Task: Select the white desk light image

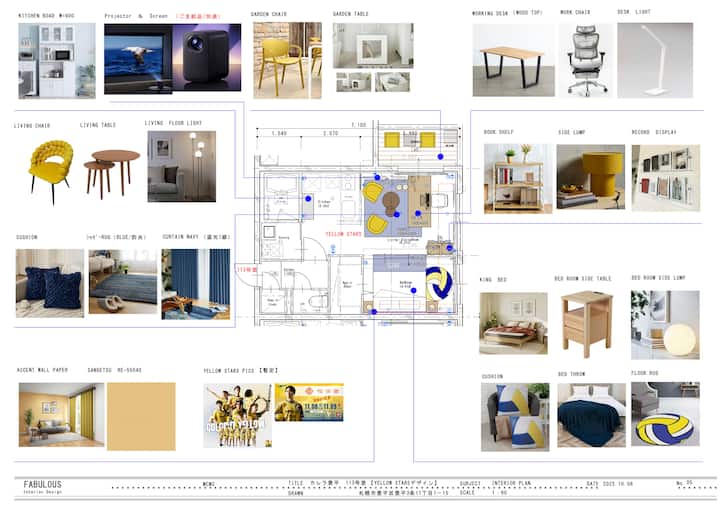Action: pos(655,60)
